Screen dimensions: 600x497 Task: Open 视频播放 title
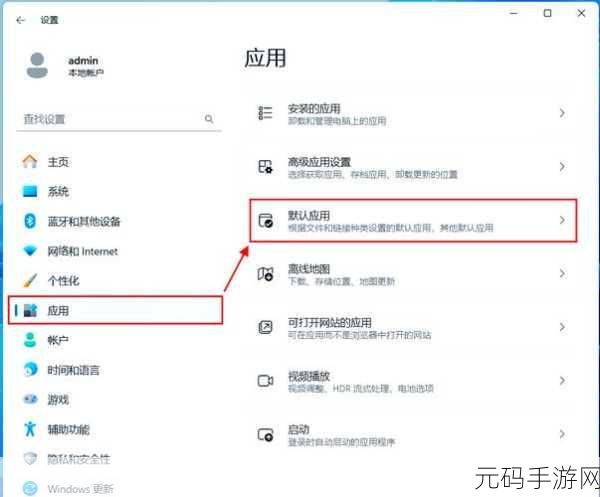(309, 376)
